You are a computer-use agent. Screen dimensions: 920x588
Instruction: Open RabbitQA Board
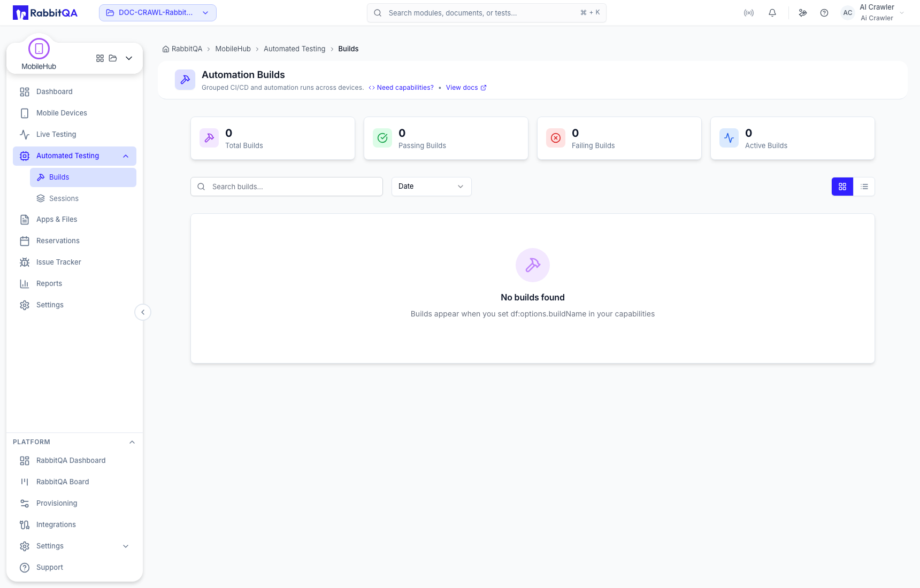[74, 482]
